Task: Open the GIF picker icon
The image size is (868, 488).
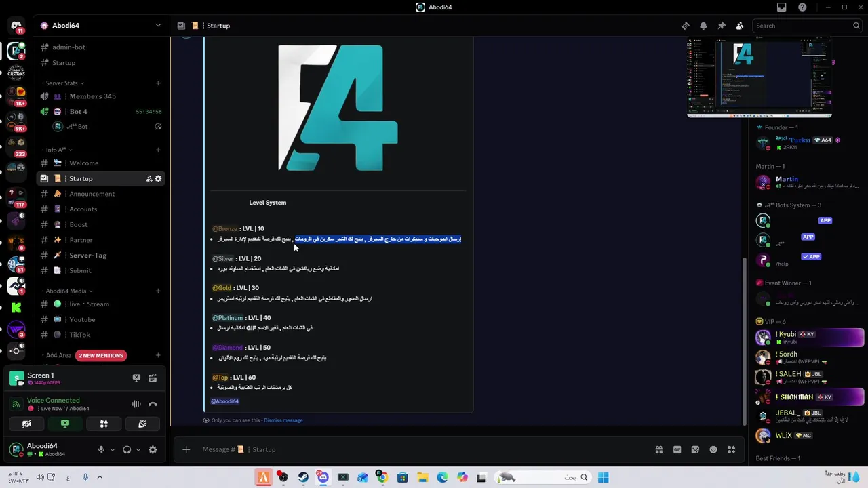Action: (677, 449)
